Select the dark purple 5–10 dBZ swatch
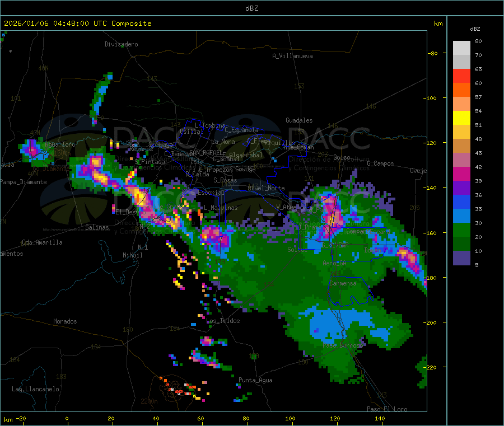Screen dimensions: 504x426 coord(461,258)
